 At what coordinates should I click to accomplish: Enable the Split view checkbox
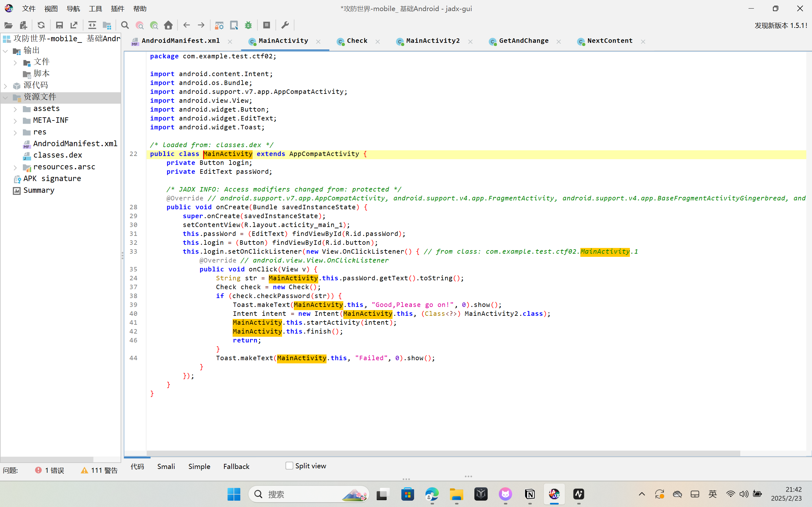point(289,466)
